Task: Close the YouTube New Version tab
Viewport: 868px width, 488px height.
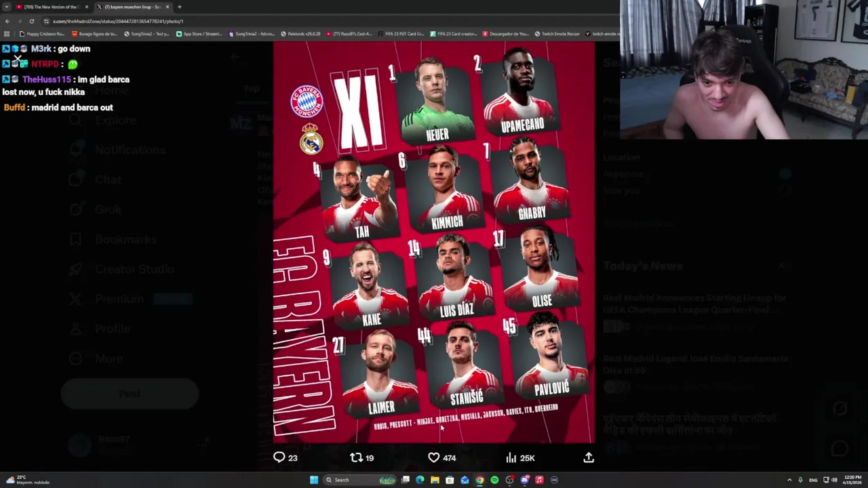Action: (87, 7)
